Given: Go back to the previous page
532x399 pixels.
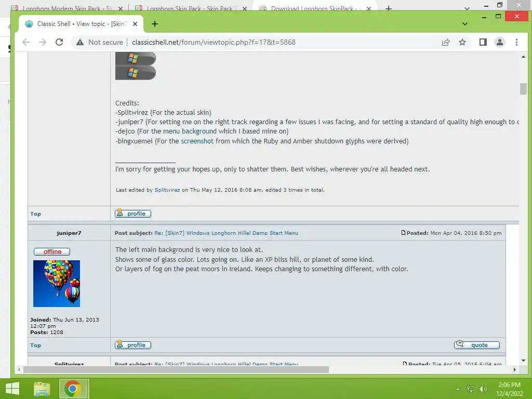Looking at the screenshot, I should [x=26, y=42].
